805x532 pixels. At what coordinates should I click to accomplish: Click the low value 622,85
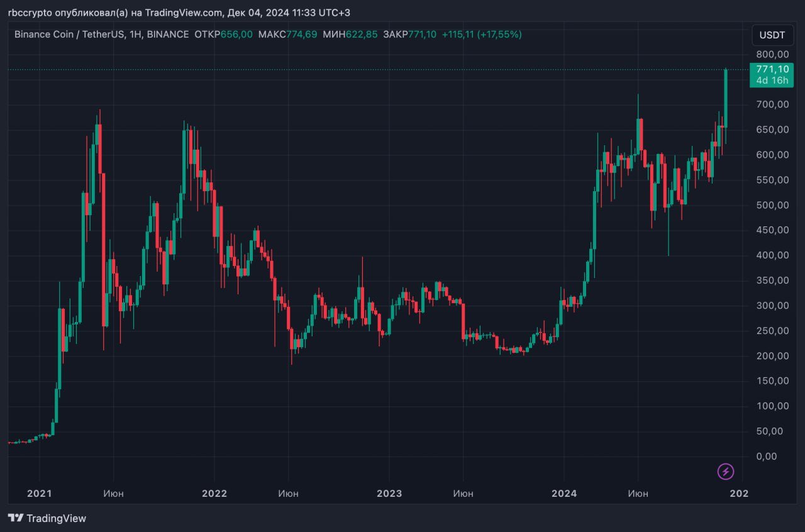[x=361, y=35]
